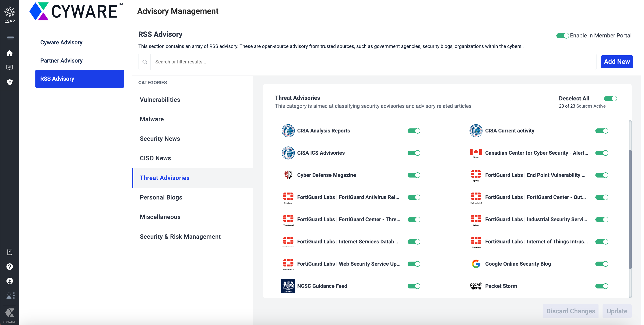The image size is (644, 325).
Task: Click the Add New button
Action: pos(616,62)
